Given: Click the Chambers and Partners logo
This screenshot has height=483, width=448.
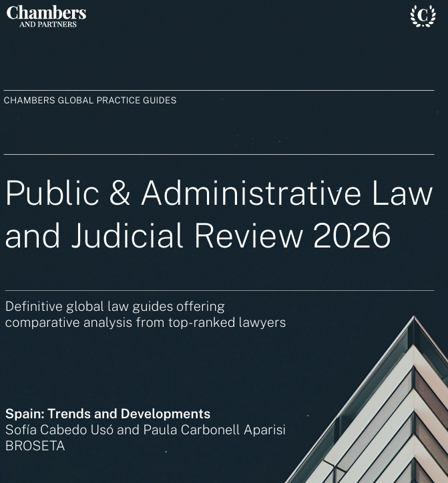Looking at the screenshot, I should pos(46,17).
